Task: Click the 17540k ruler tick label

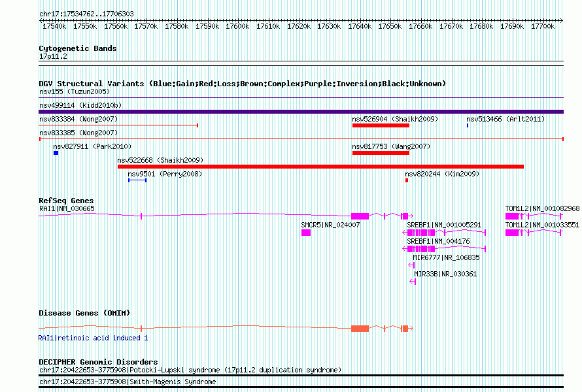Action: (x=54, y=26)
